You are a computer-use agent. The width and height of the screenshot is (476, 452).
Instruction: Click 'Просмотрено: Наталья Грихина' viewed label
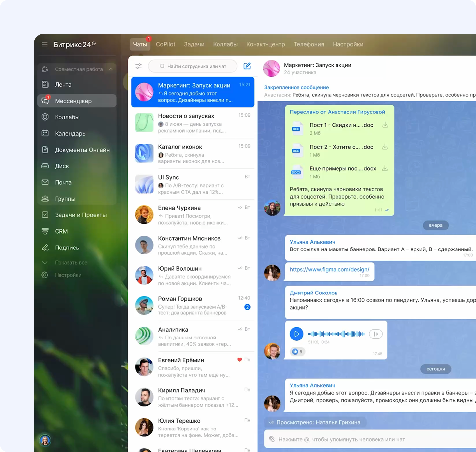click(x=318, y=422)
